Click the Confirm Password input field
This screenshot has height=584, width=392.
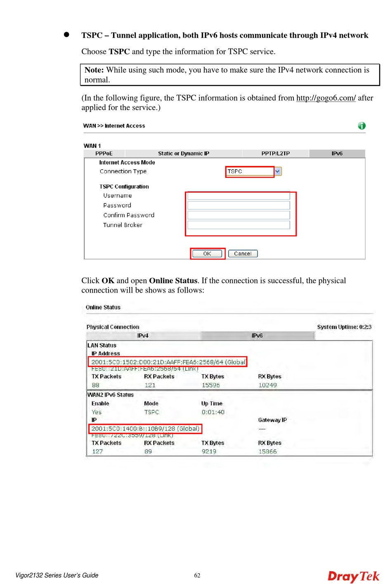click(x=239, y=215)
